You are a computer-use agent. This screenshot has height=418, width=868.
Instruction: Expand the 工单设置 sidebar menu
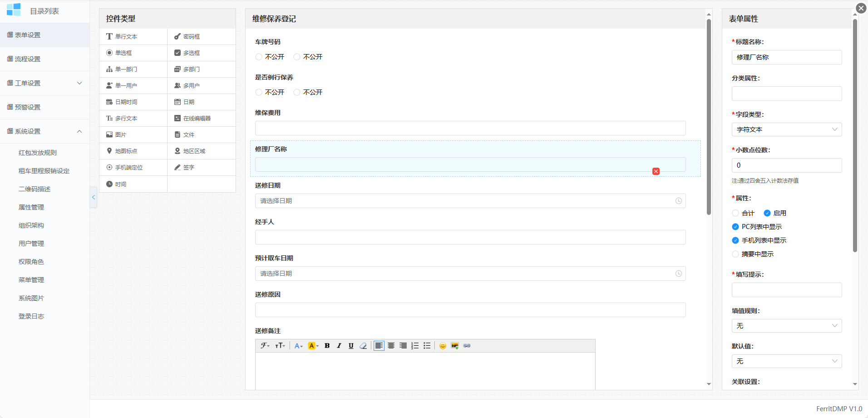pos(44,83)
